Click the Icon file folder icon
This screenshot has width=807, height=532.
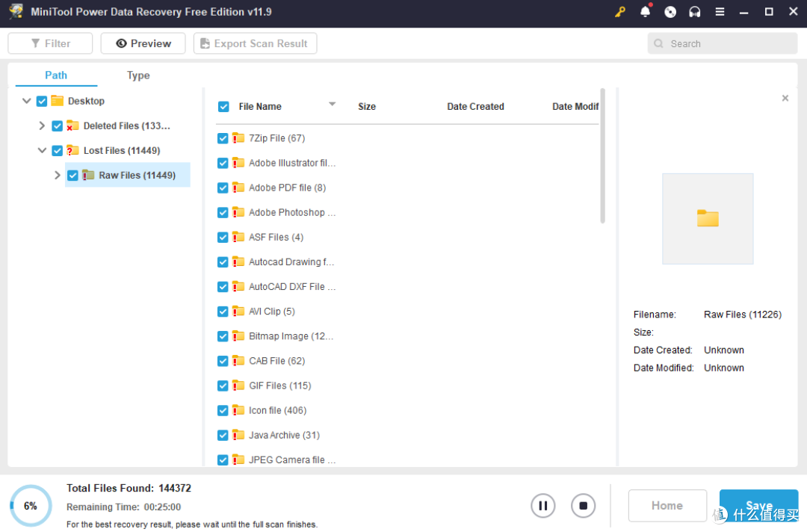pos(238,409)
